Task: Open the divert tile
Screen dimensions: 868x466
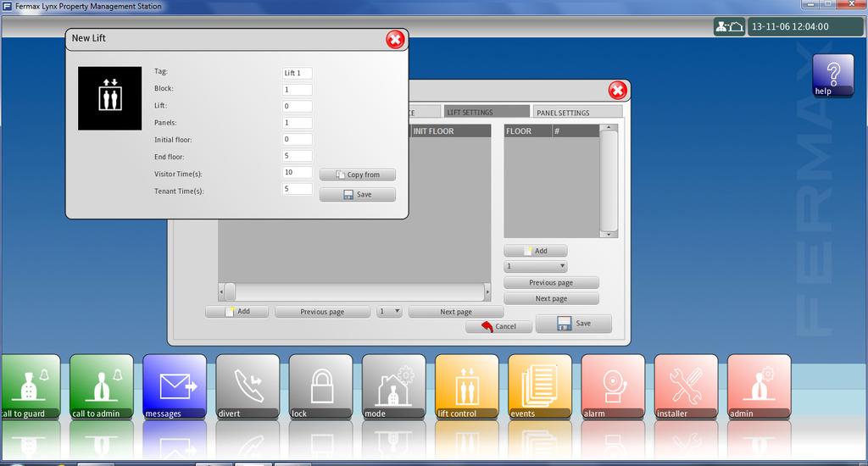Action: pos(248,386)
